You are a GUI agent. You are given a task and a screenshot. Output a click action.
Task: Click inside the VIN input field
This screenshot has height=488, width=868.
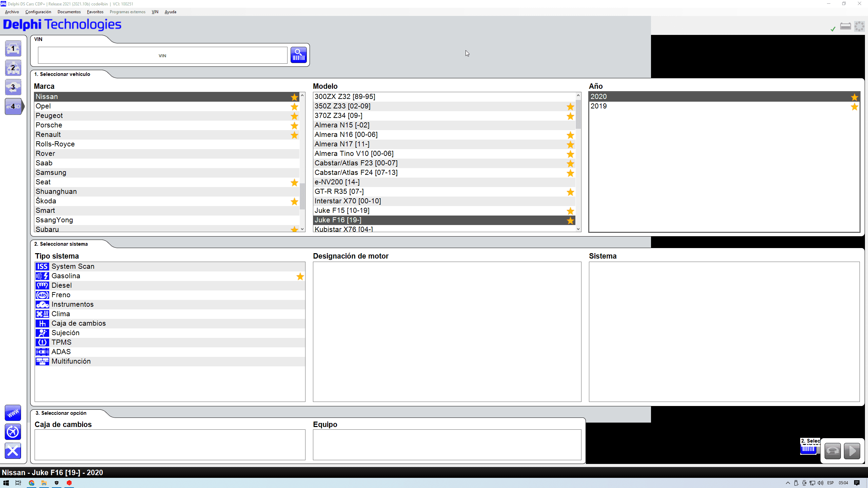162,55
